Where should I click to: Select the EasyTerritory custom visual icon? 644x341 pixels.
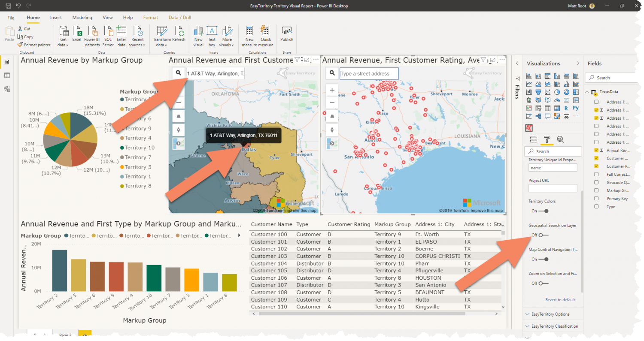529,127
